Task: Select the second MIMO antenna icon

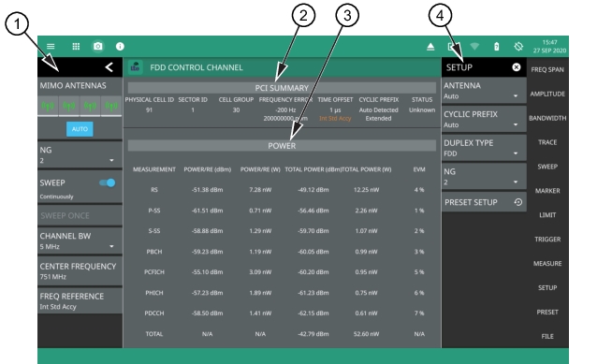Action: (69, 106)
